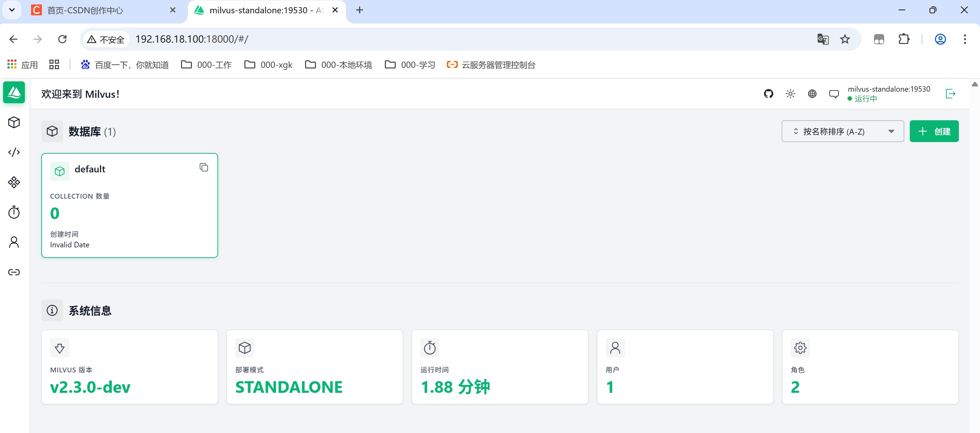Screen dimensions: 980x433
Task: Open the 000-工作 bookmarks folder
Action: click(207, 65)
